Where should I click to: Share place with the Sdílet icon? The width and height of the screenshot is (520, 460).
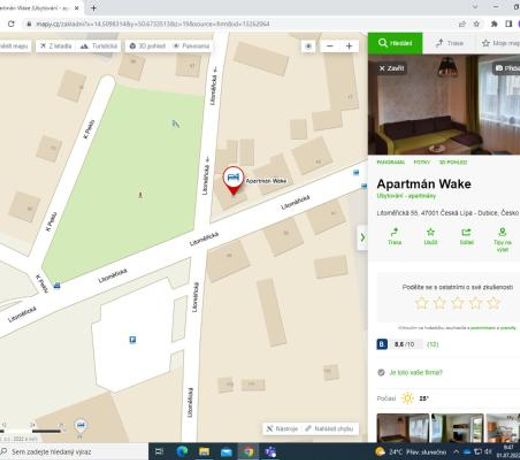(x=466, y=236)
